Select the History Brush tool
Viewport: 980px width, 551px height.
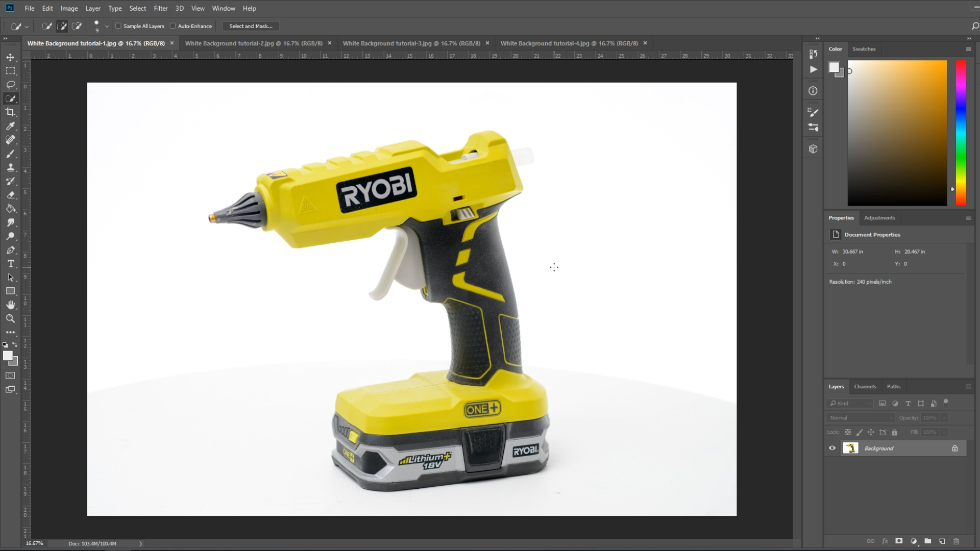[x=10, y=181]
